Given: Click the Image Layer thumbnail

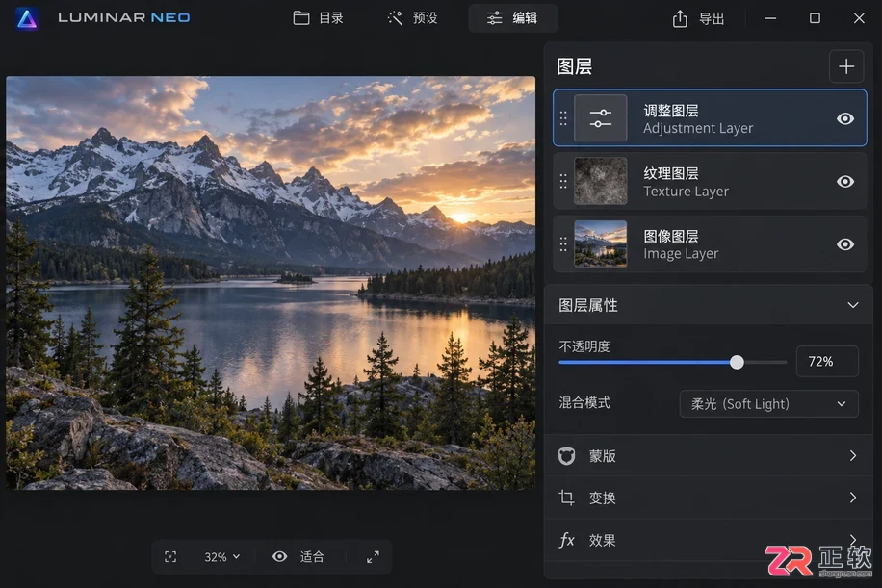Looking at the screenshot, I should pyautogui.click(x=600, y=244).
